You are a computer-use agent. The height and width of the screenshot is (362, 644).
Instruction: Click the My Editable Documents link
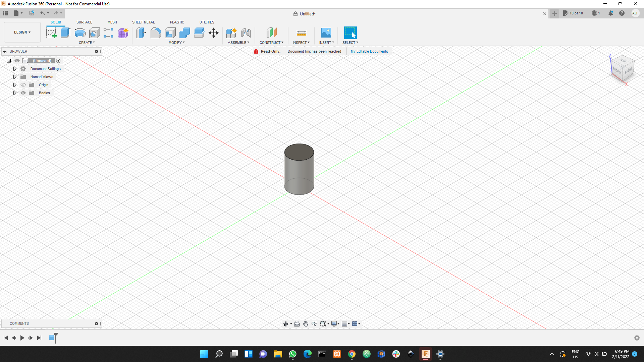click(369, 51)
